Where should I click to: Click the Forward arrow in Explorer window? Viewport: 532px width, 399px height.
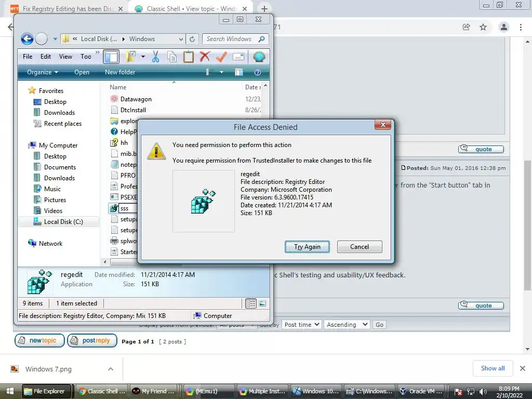pos(42,38)
